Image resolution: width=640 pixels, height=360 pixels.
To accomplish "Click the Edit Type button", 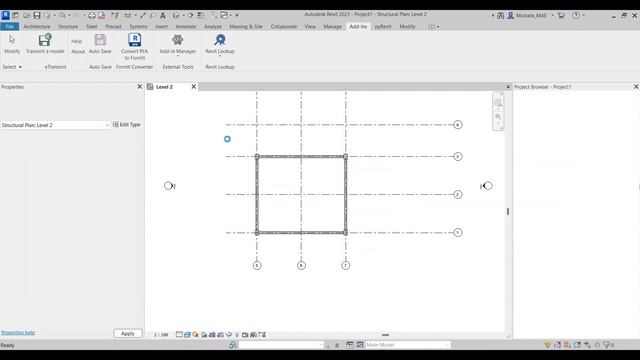I will click(127, 124).
